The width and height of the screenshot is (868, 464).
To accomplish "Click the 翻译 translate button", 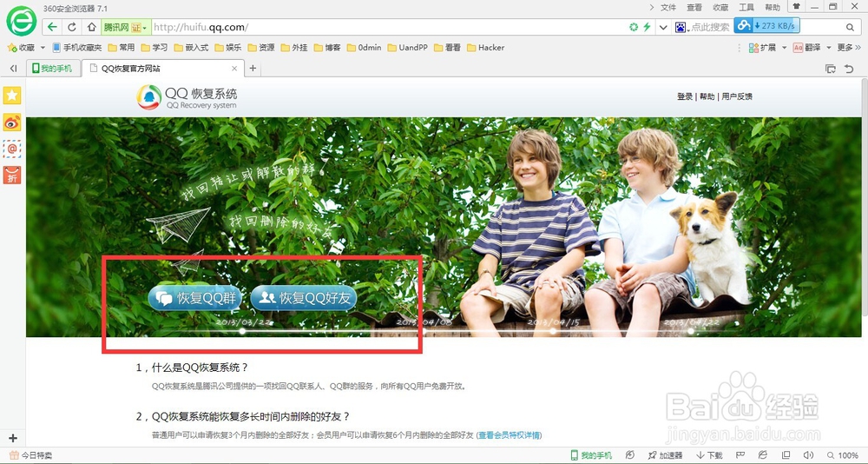I will pyautogui.click(x=806, y=48).
